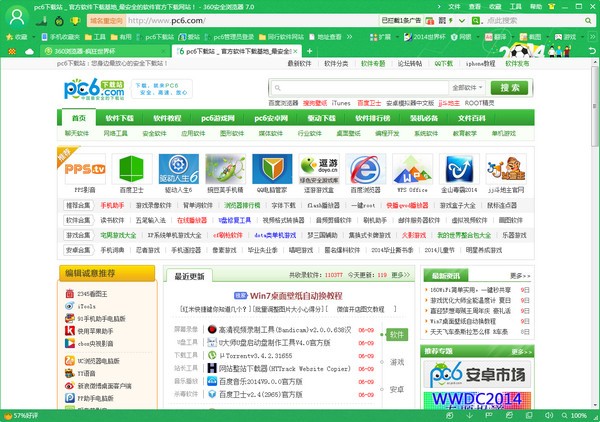Click the 100% zoom control in status bar
600x422 pixels.
pos(575,415)
